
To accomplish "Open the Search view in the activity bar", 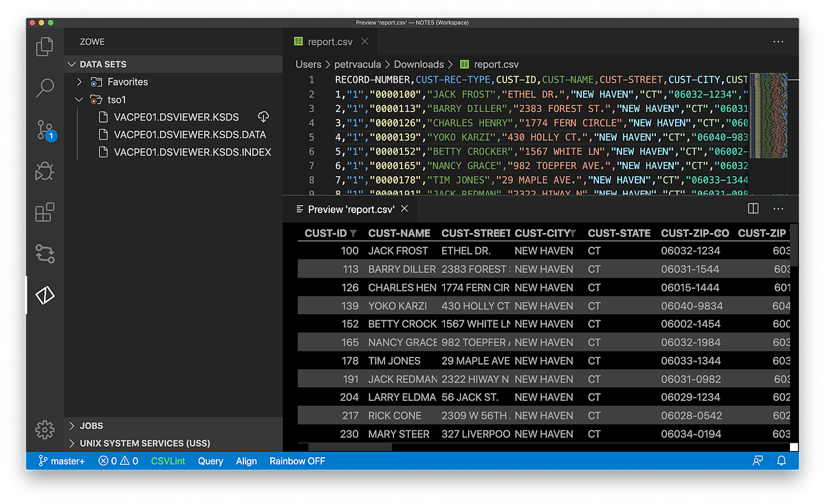I will click(44, 88).
